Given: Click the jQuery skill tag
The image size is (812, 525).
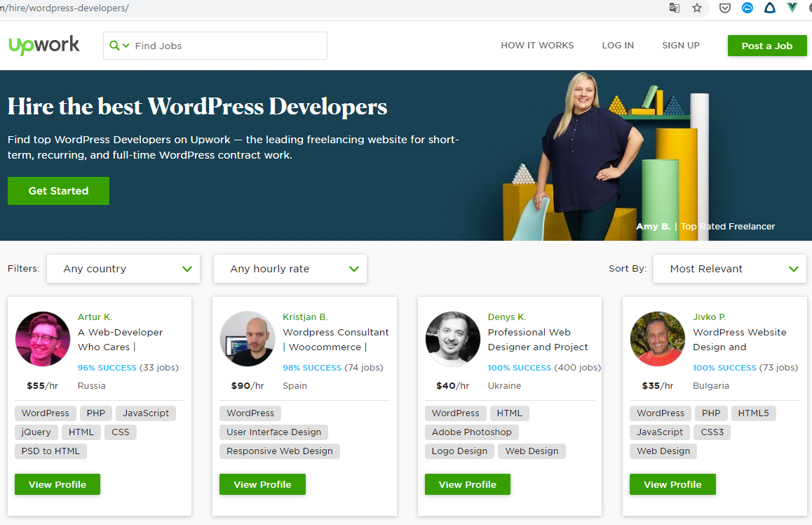Looking at the screenshot, I should point(36,432).
